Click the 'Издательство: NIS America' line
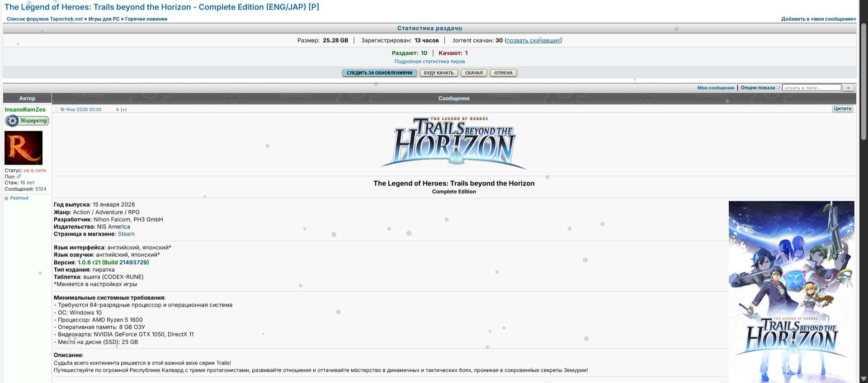Screen dimensions: 868x383 (x=92, y=227)
